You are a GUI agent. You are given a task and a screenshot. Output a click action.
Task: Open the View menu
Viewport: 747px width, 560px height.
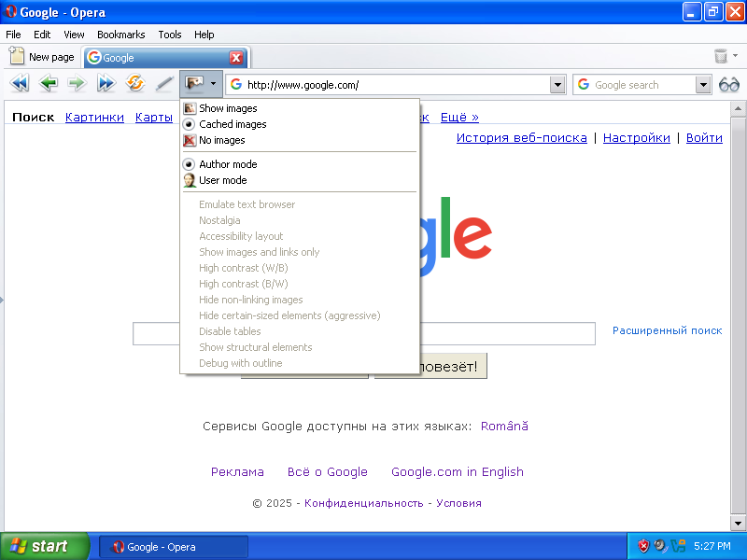point(74,35)
